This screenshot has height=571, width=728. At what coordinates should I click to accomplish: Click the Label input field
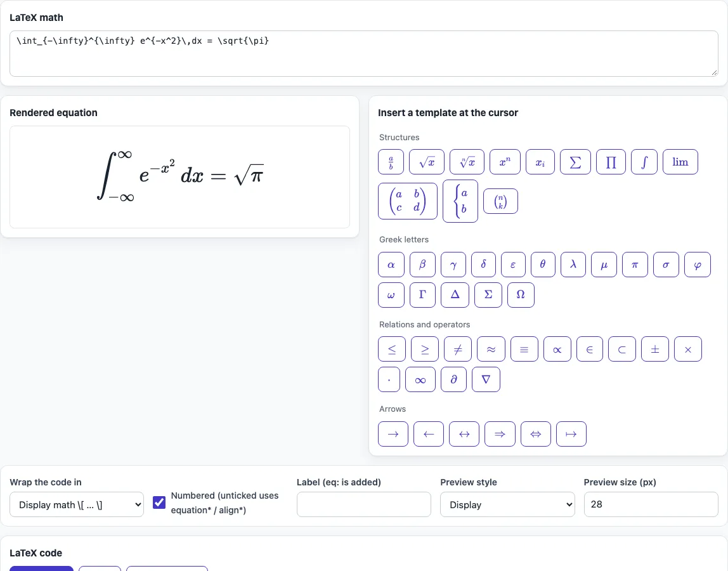pyautogui.click(x=363, y=504)
